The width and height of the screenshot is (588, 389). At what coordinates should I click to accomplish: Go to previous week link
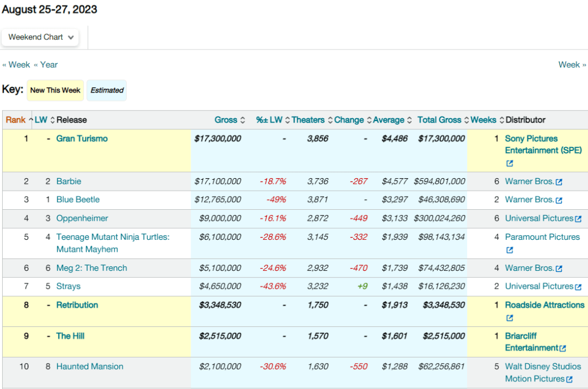(16, 64)
